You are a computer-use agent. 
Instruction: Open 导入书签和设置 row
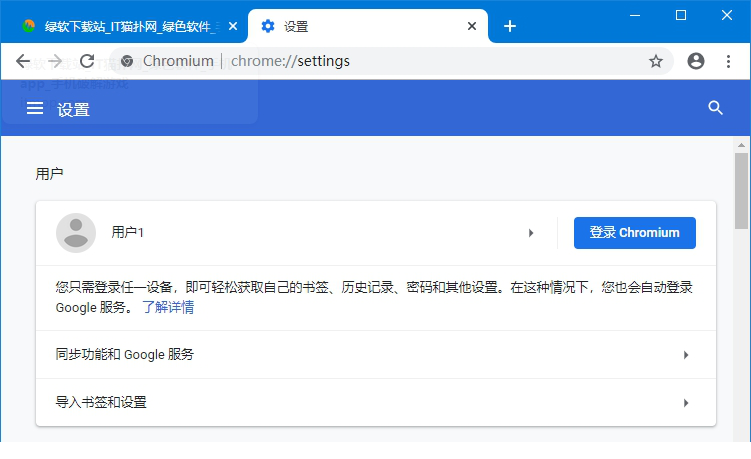click(376, 402)
